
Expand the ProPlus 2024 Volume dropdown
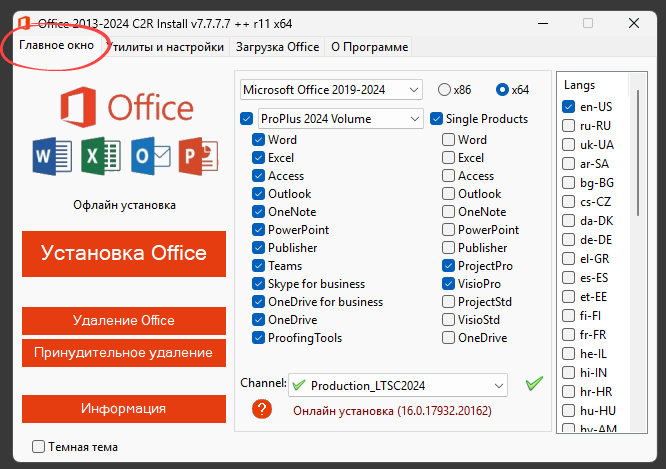pyautogui.click(x=340, y=119)
